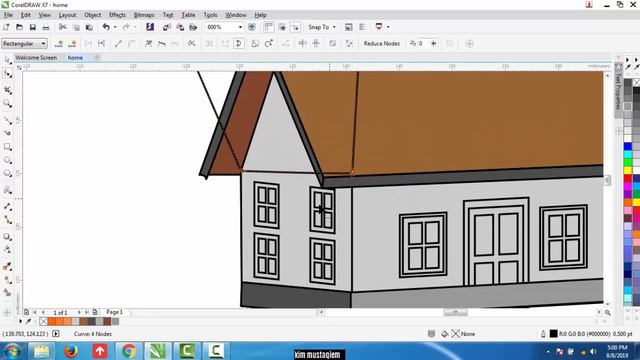Click the Cut scissors icon
The width and height of the screenshot is (640, 360).
pyautogui.click(x=62, y=27)
